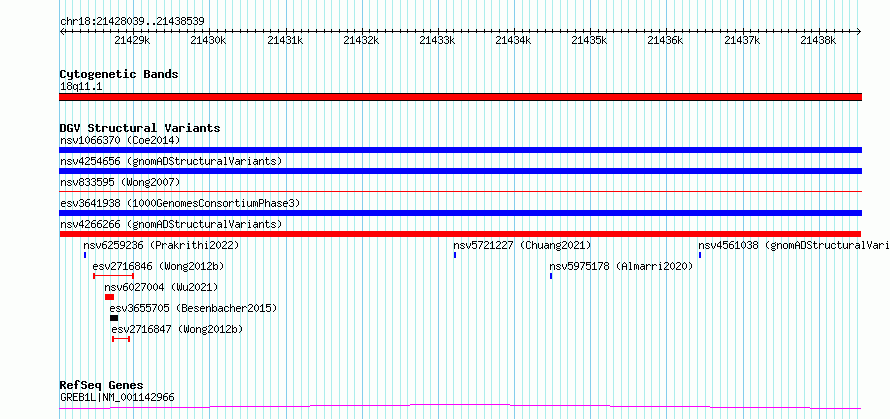Click the 21431k ruler tick label

pyautogui.click(x=285, y=40)
